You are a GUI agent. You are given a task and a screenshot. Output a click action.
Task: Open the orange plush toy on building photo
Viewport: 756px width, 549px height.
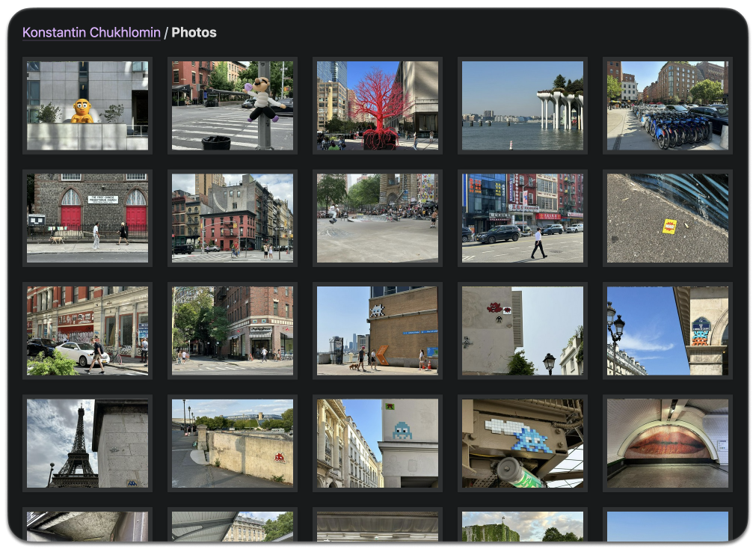[x=87, y=105]
